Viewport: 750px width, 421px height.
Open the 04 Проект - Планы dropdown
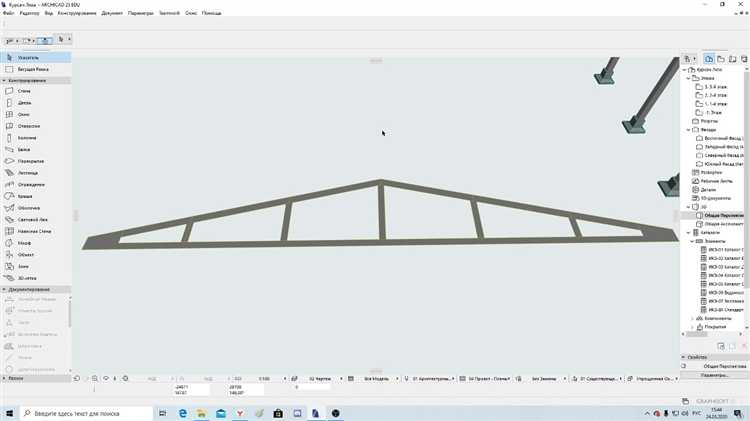tap(488, 378)
